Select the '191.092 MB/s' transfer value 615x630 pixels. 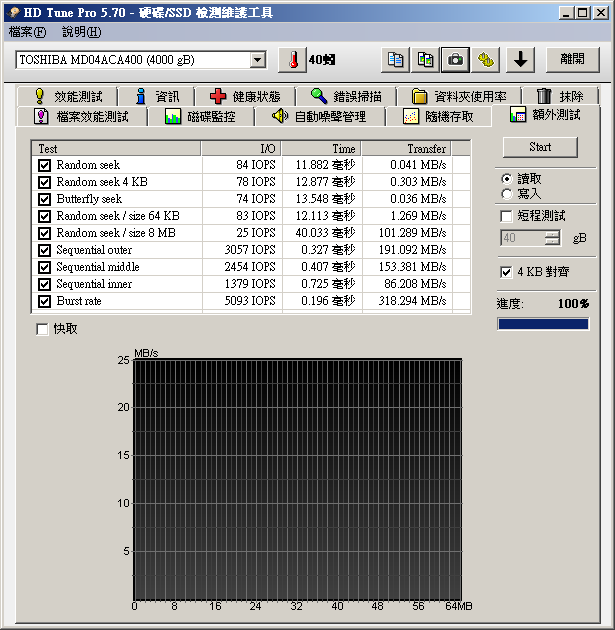413,250
